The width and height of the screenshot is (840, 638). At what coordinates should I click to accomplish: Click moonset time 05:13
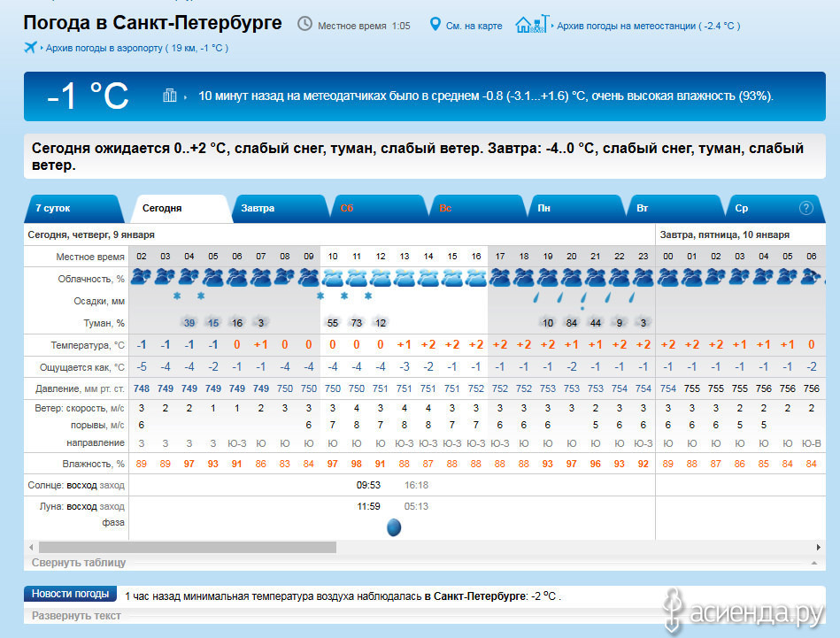click(x=416, y=506)
